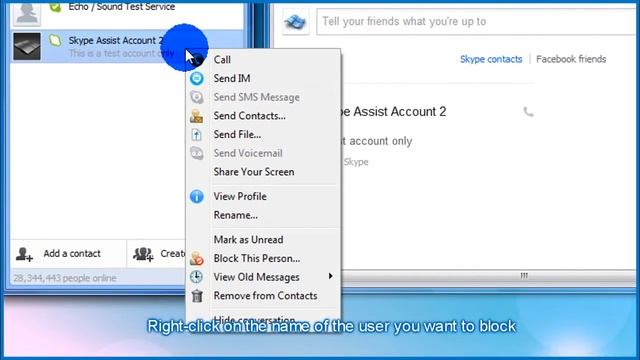Choose Send File... from the menu
Viewport: 640px width, 360px height.
(237, 135)
